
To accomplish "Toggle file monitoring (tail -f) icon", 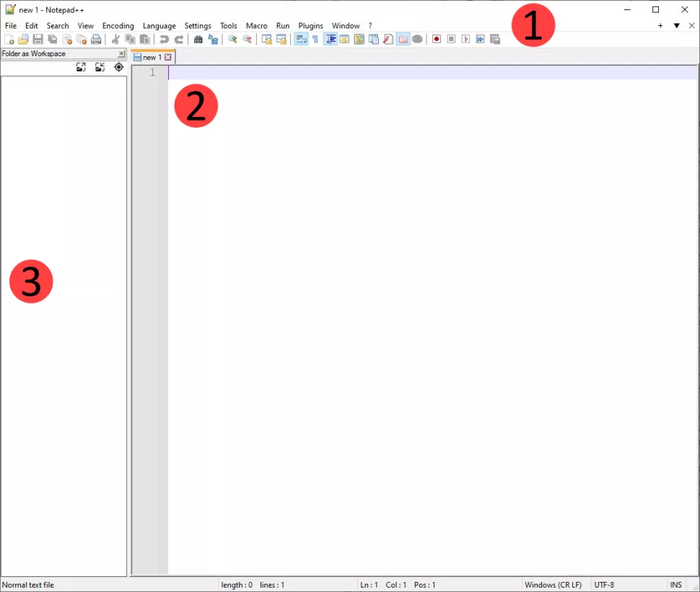I will coord(417,39).
